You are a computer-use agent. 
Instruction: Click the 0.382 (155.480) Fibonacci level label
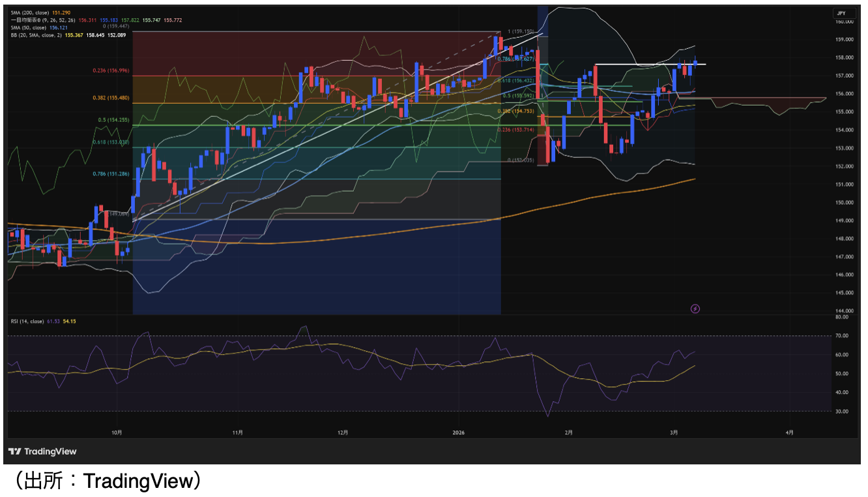[110, 98]
